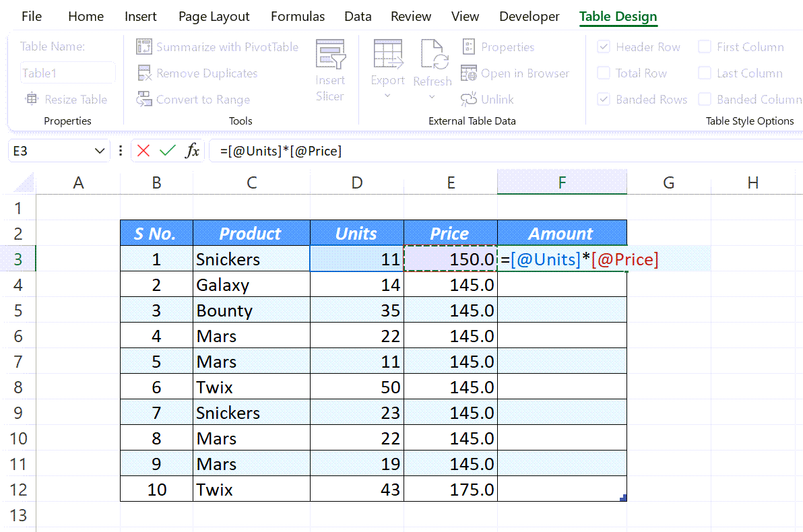
Task: Disable the Banded Rows option
Action: (x=603, y=99)
